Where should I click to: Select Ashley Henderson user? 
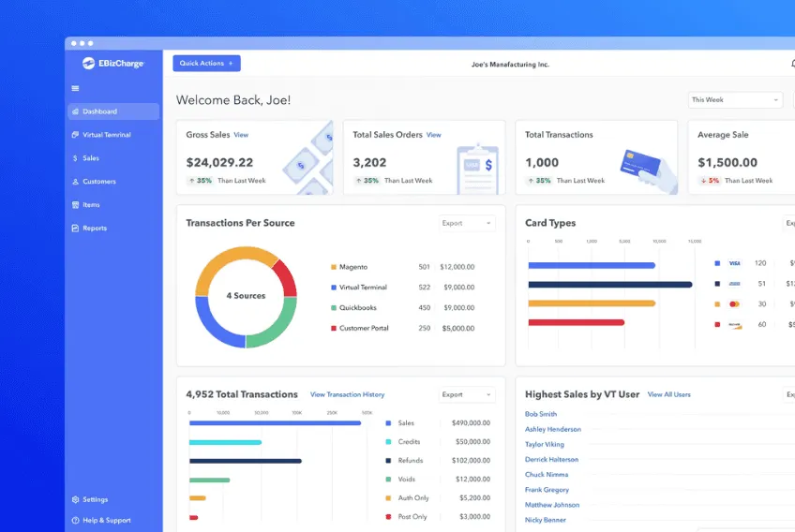tap(553, 430)
